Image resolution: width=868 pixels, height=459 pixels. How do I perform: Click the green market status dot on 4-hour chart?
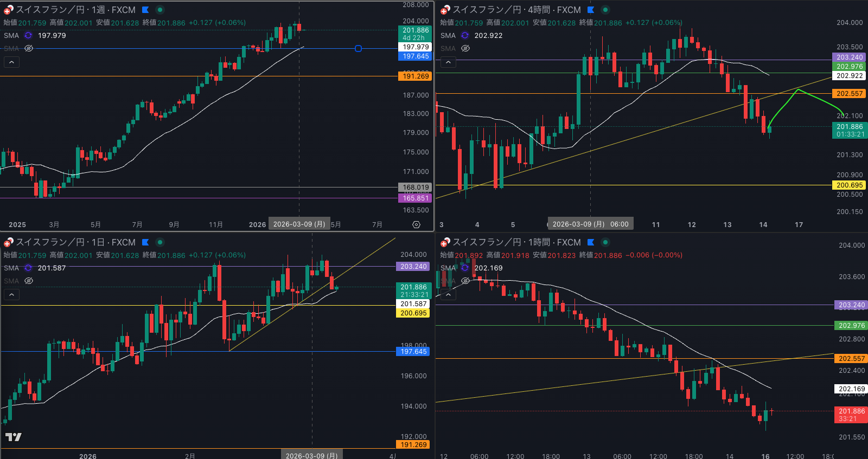coord(605,10)
